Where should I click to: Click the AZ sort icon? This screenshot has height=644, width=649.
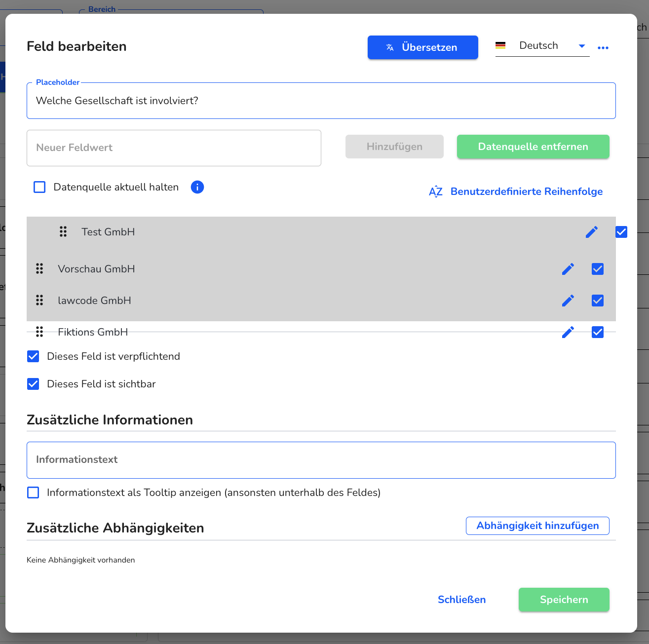click(x=436, y=191)
